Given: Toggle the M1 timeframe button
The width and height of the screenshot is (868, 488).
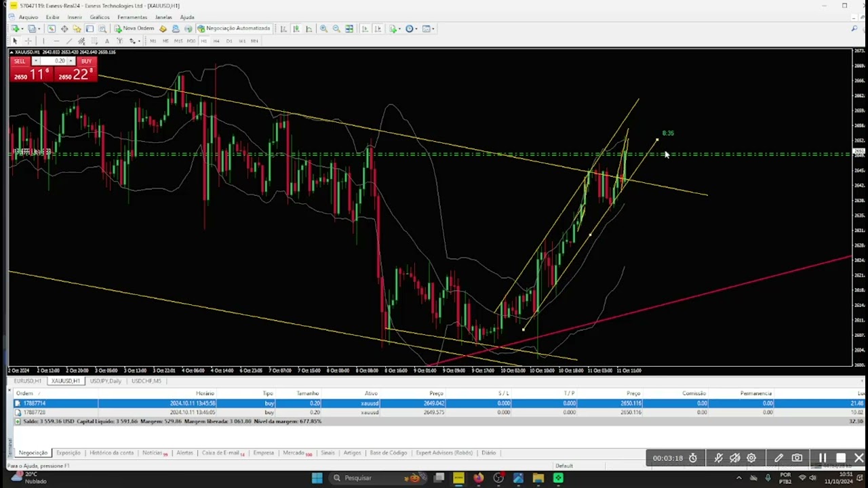Looking at the screenshot, I should pyautogui.click(x=153, y=41).
